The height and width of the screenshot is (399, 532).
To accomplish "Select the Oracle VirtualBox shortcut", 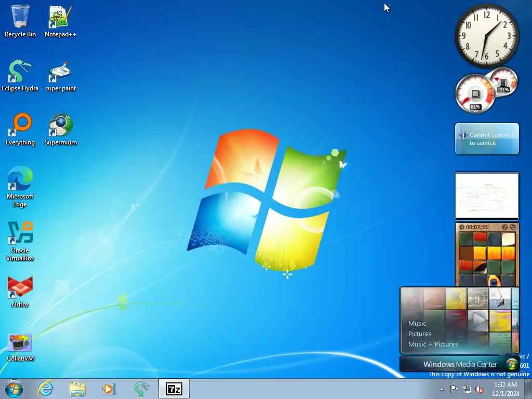I will 20,241.
